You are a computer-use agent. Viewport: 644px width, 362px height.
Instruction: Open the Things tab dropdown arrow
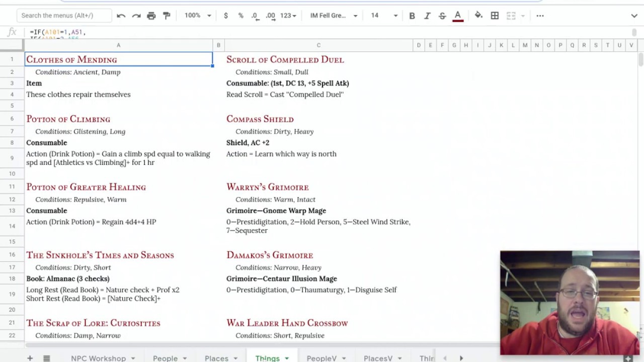point(287,358)
